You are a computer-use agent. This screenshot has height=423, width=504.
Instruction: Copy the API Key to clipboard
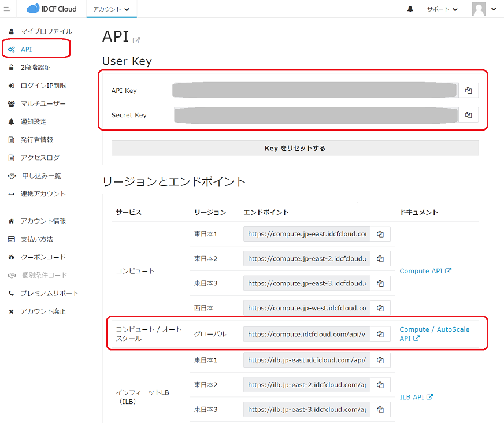click(x=468, y=90)
